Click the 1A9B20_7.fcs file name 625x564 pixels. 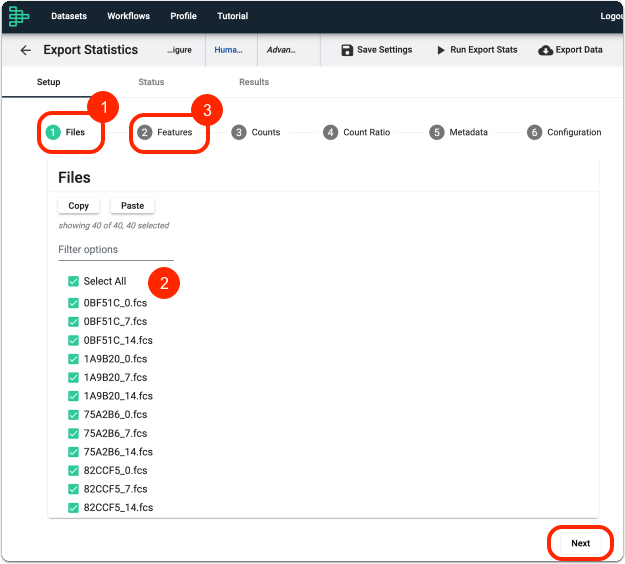click(115, 378)
